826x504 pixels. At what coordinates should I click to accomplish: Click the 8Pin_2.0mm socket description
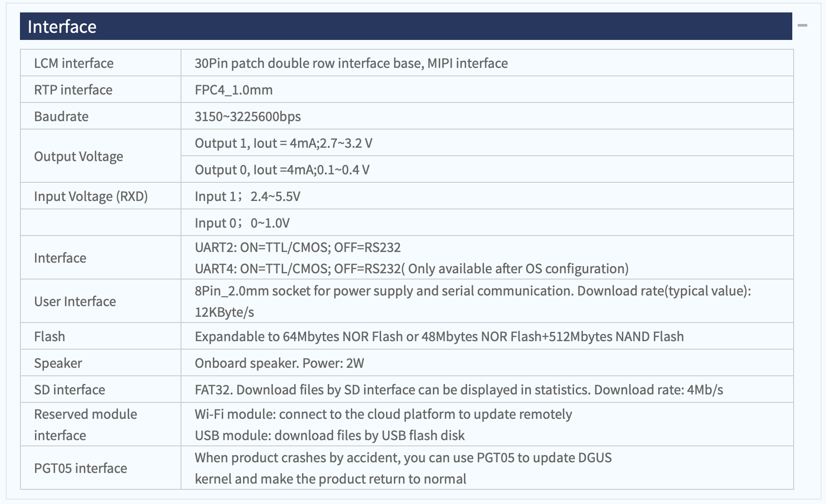[473, 301]
